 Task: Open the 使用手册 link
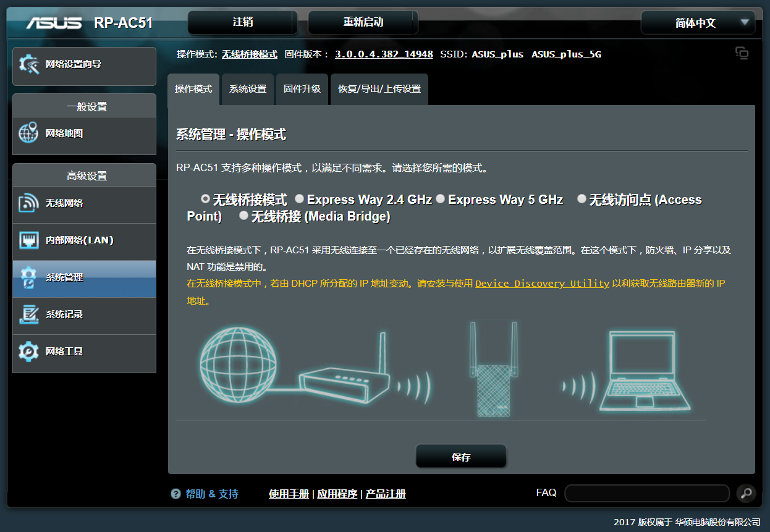289,494
